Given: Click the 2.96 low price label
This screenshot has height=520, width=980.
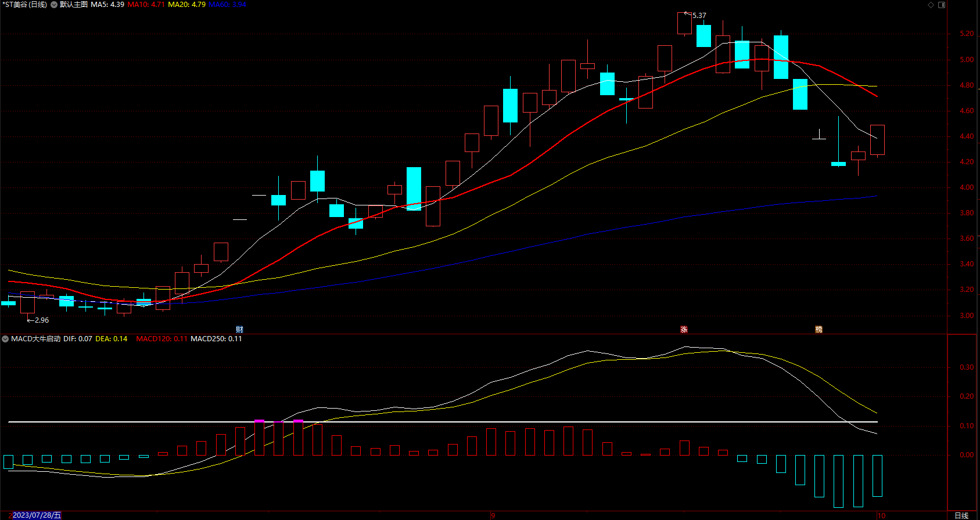Looking at the screenshot, I should tap(42, 320).
